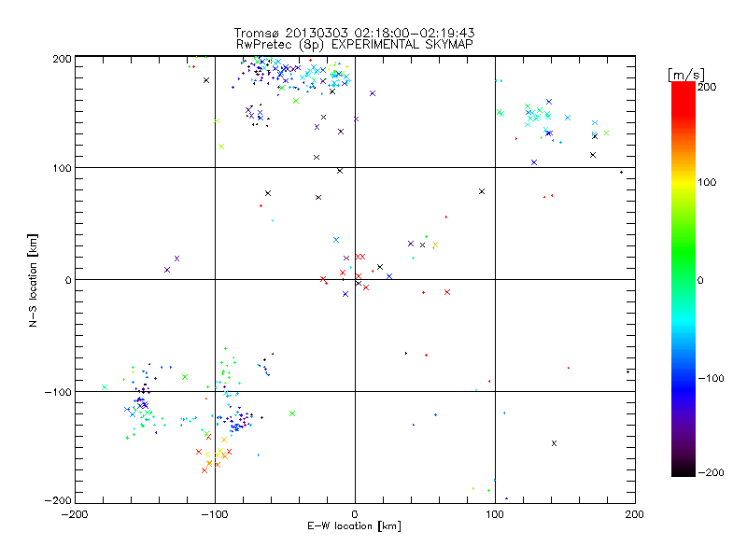The height and width of the screenshot is (560, 747).
Task: Select the '-100' colorbar tick label
Action: [x=711, y=378]
